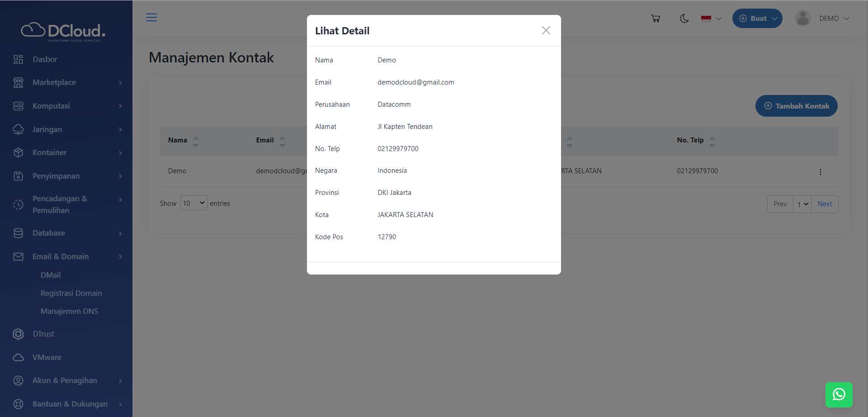Open the language flag dropdown
This screenshot has width=868, height=417.
pyautogui.click(x=710, y=19)
